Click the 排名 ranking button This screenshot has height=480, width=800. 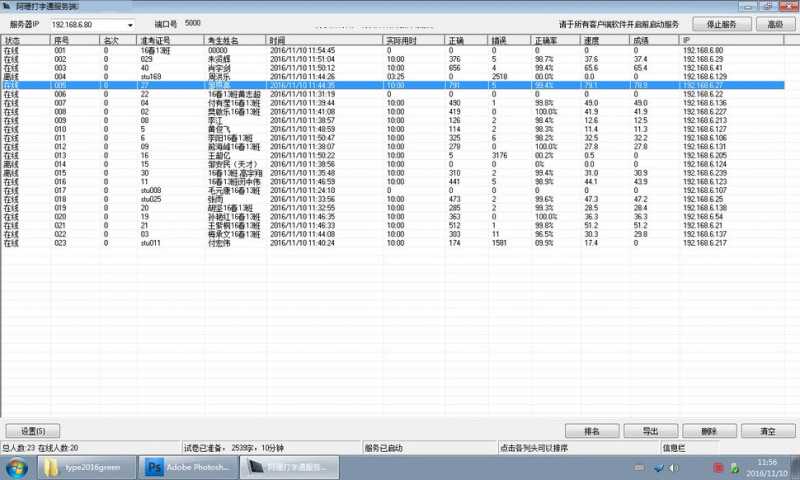(x=591, y=431)
